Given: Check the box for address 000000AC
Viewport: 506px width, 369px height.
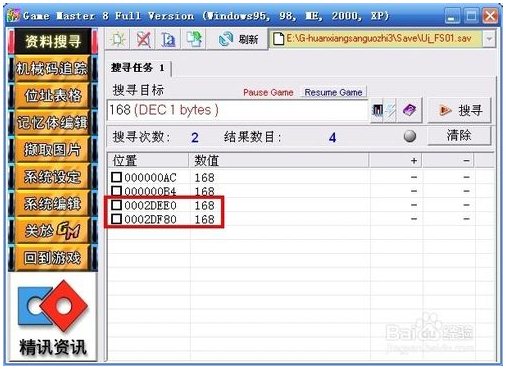Looking at the screenshot, I should point(116,177).
